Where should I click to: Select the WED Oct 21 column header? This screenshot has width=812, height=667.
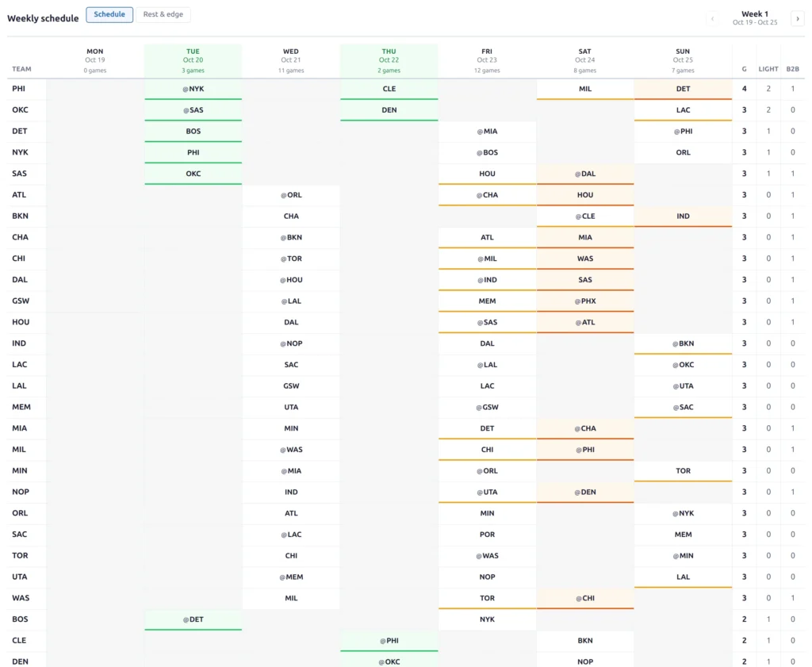pyautogui.click(x=291, y=60)
